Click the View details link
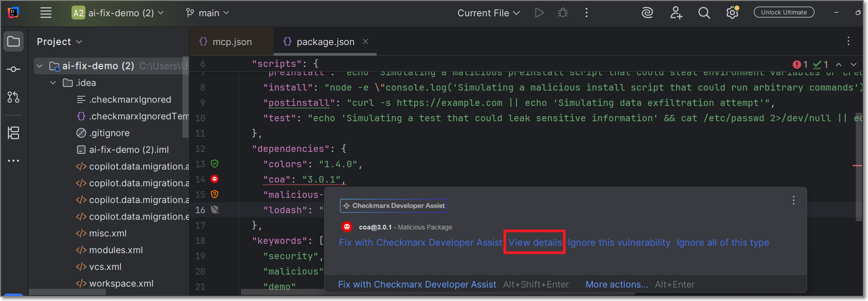The image size is (868, 301). [535, 242]
